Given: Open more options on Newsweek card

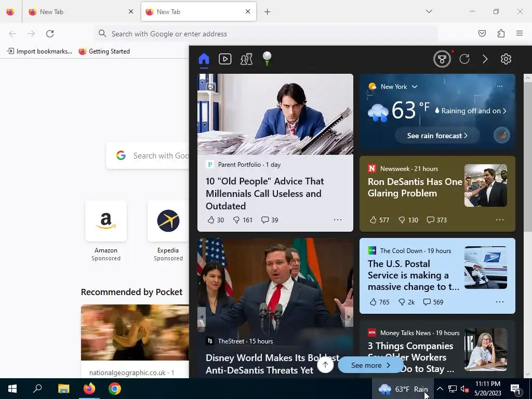Looking at the screenshot, I should point(500,220).
